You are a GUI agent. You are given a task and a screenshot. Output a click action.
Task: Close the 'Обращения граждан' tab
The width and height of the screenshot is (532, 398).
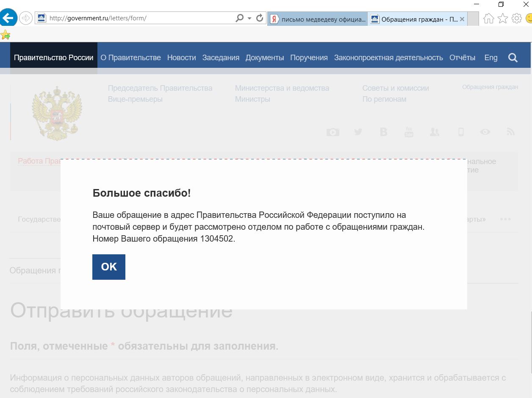(x=462, y=19)
